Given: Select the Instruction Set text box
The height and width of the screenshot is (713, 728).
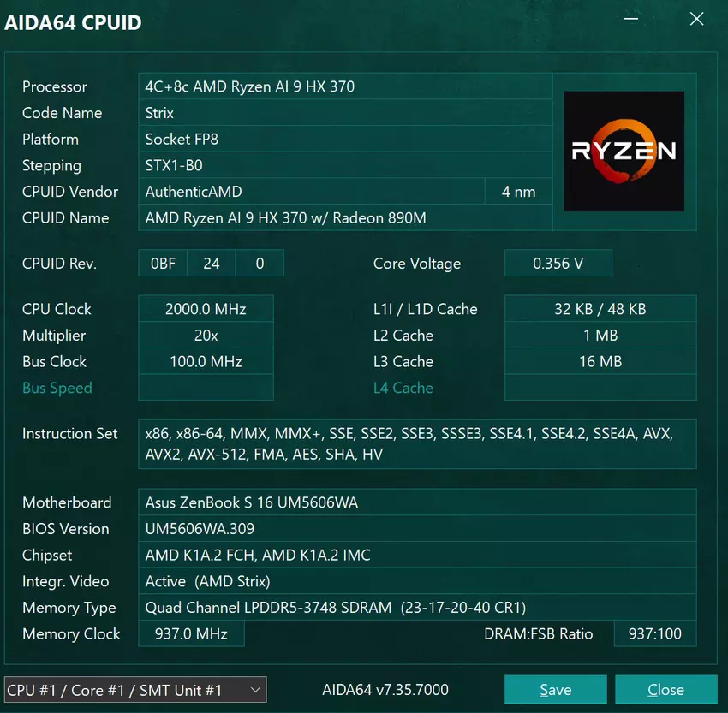Looking at the screenshot, I should pyautogui.click(x=417, y=444).
